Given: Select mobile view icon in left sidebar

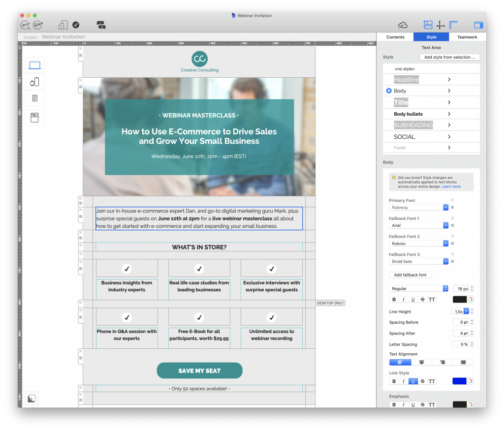Looking at the screenshot, I should [34, 82].
